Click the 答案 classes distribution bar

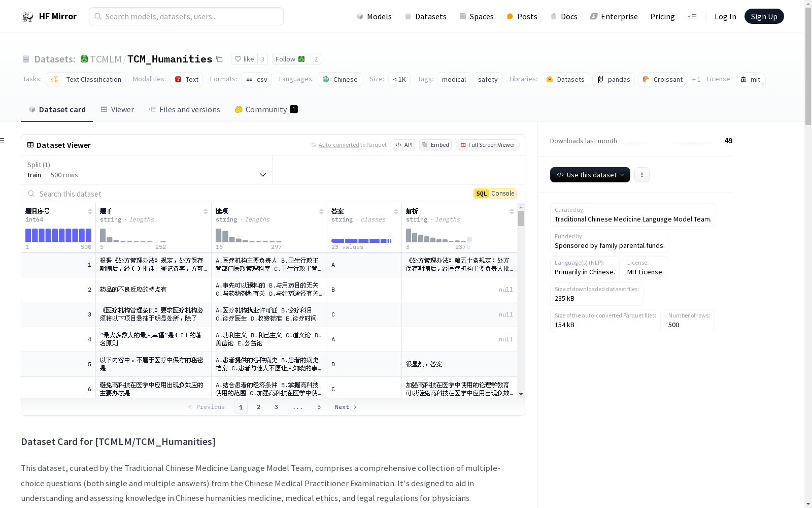point(361,241)
